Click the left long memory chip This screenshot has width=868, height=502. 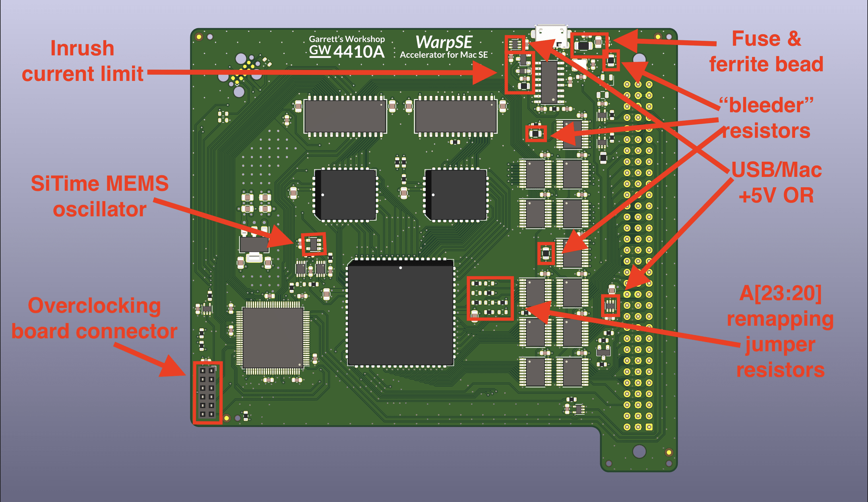pyautogui.click(x=345, y=116)
